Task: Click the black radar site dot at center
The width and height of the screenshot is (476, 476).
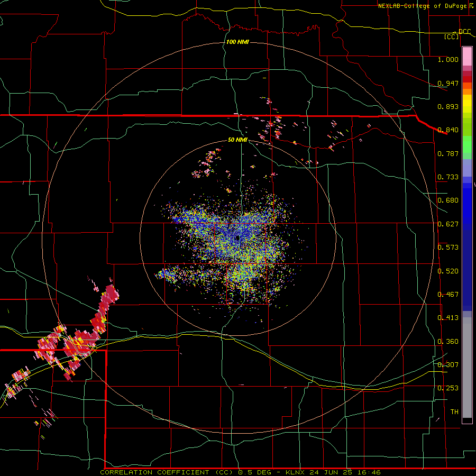Action: tap(237, 239)
